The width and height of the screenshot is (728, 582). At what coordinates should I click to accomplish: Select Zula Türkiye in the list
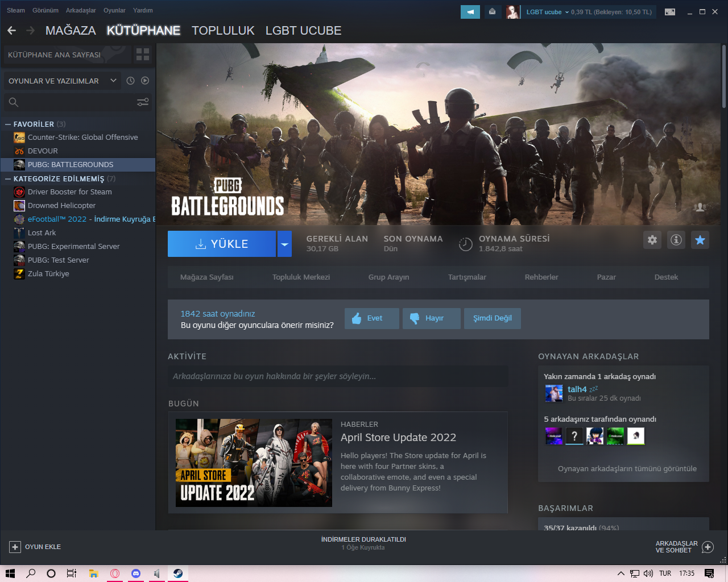(78, 274)
